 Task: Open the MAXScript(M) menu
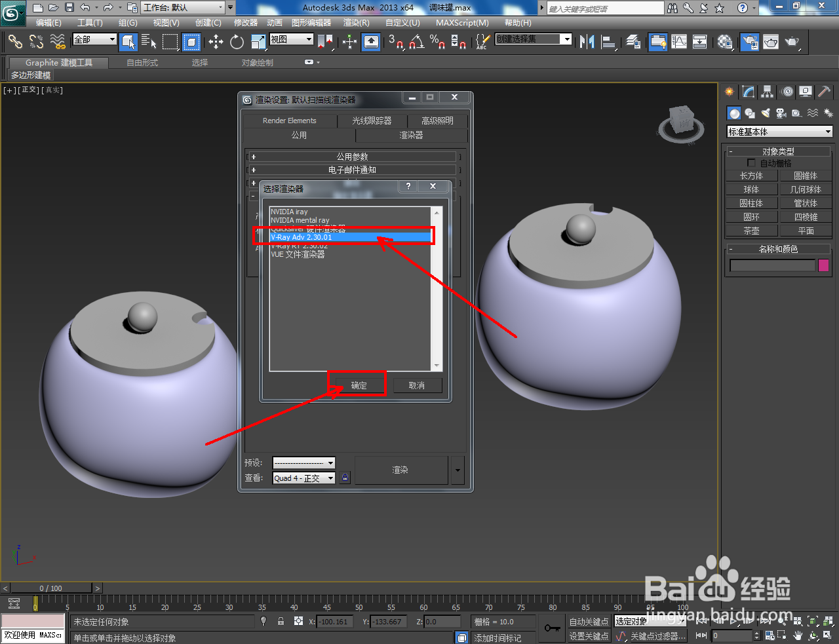pyautogui.click(x=463, y=22)
